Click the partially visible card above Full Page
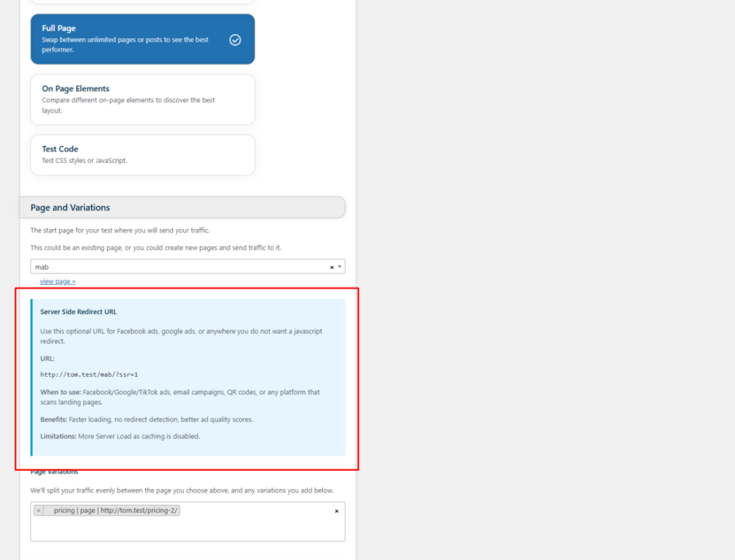The height and width of the screenshot is (560, 735). pyautogui.click(x=143, y=1)
